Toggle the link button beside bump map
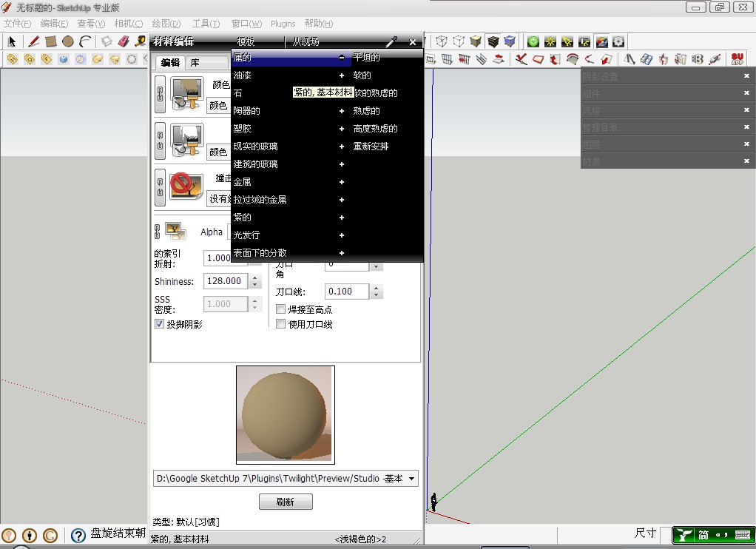This screenshot has height=549, width=756. click(160, 187)
